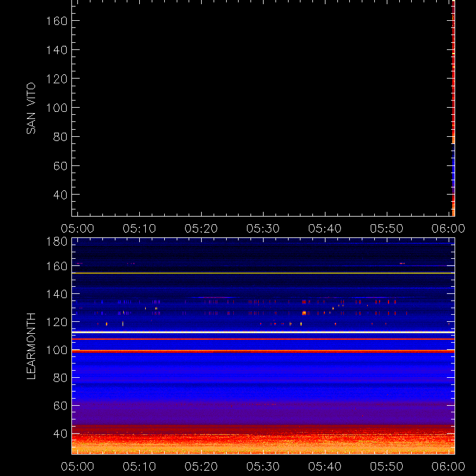Click the yellow horizontal line near 155 in LEARMONTH

[263, 273]
